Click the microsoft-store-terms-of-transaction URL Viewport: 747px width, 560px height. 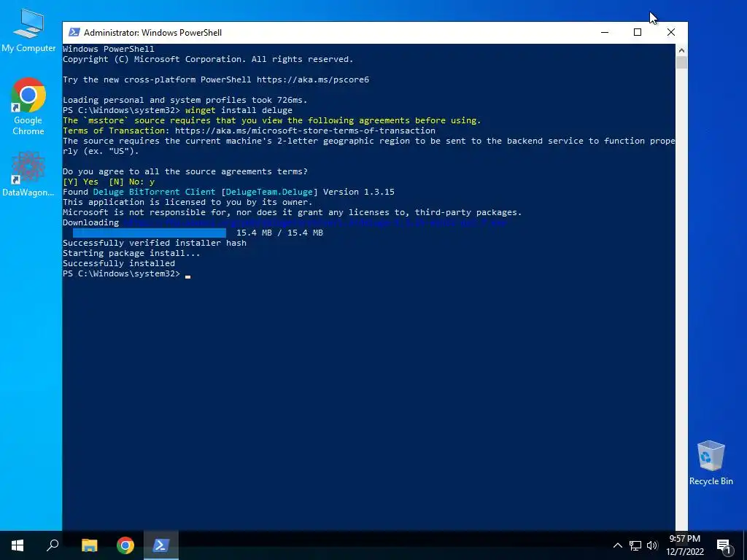[305, 131]
